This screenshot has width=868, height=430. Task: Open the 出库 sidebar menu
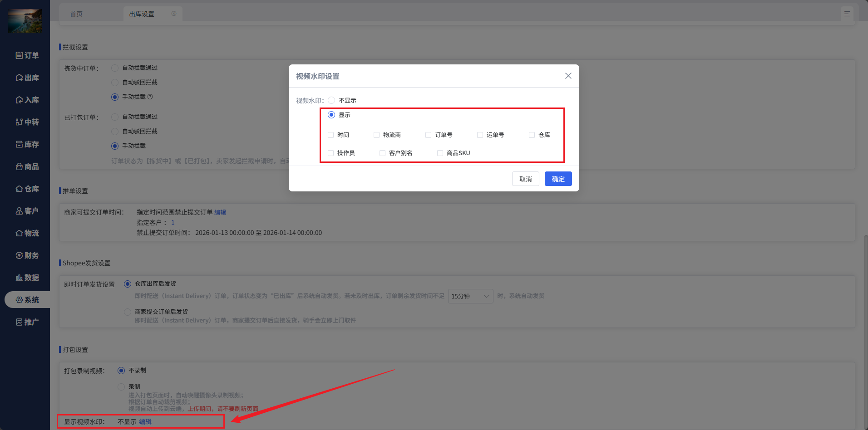coord(27,78)
